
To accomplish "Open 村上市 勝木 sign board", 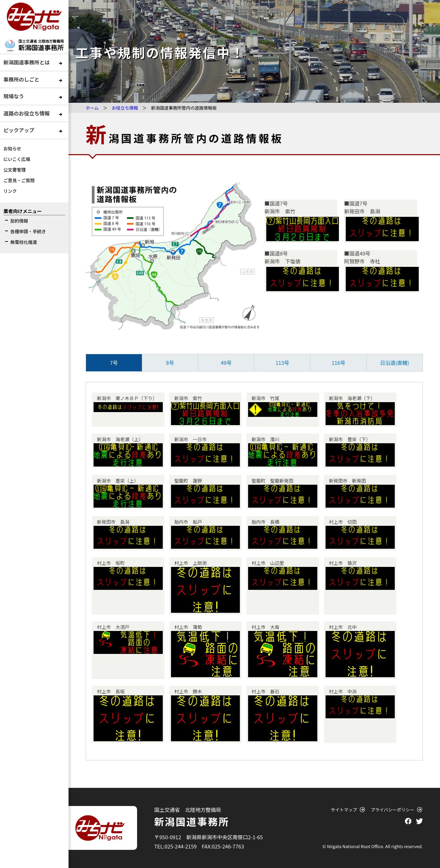I will 205,718.
